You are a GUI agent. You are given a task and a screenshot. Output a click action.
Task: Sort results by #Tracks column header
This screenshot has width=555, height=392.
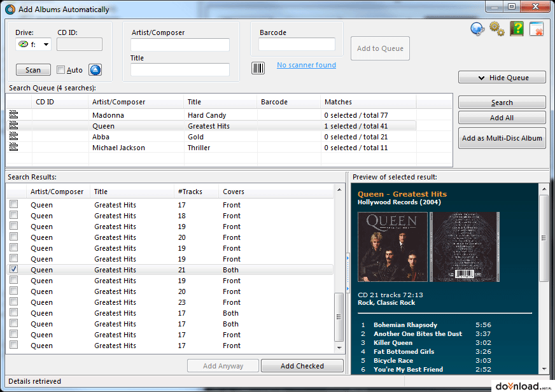click(x=197, y=192)
